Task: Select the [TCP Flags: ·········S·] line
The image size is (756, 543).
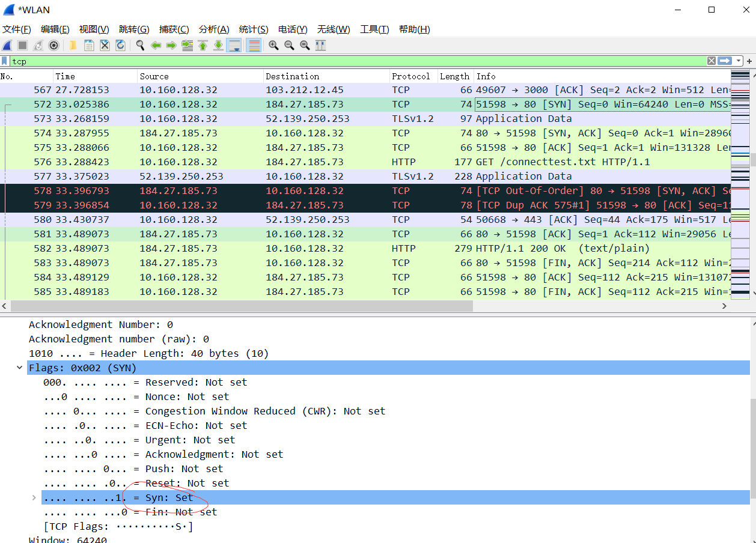Action: pos(118,526)
